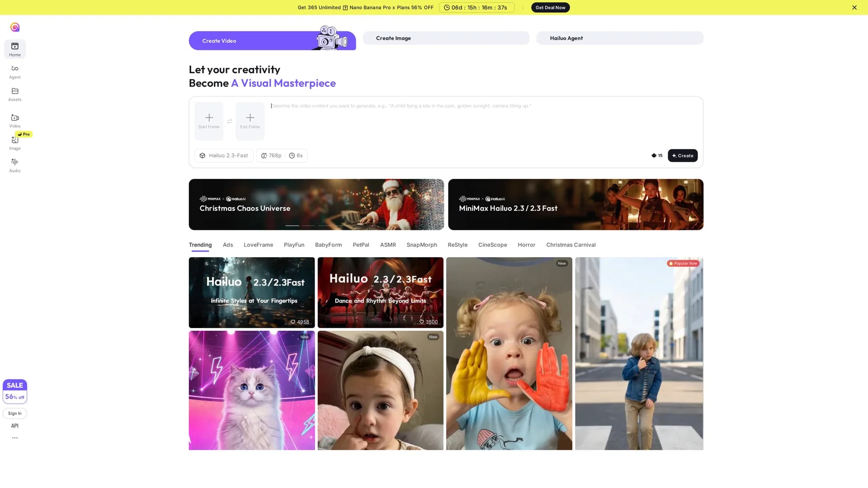Click the Popular Now badge
868x488 pixels.
[x=683, y=263]
